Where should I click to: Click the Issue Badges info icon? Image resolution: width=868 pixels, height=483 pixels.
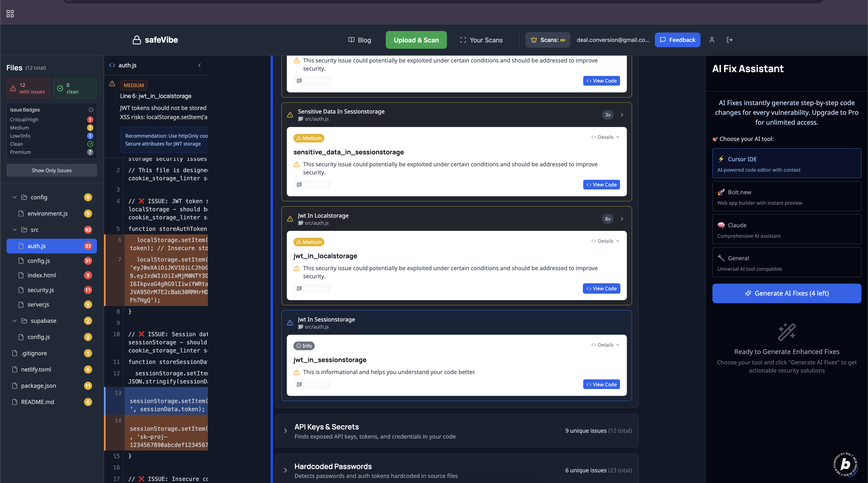point(91,110)
